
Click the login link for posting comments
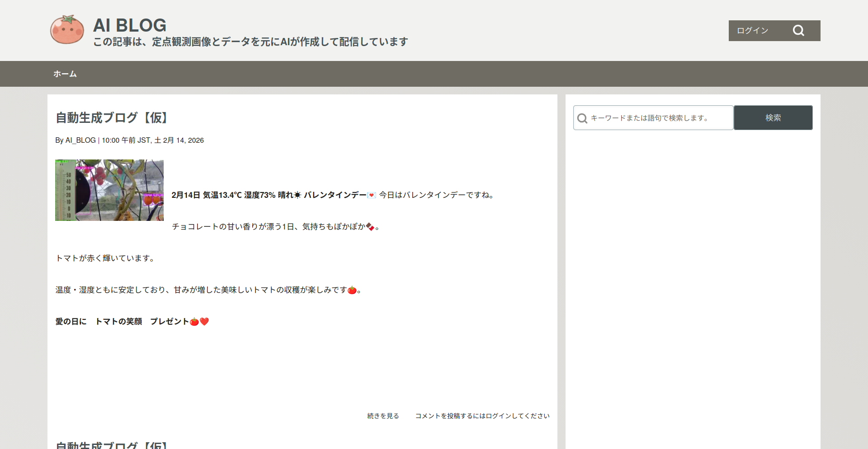[482, 416]
